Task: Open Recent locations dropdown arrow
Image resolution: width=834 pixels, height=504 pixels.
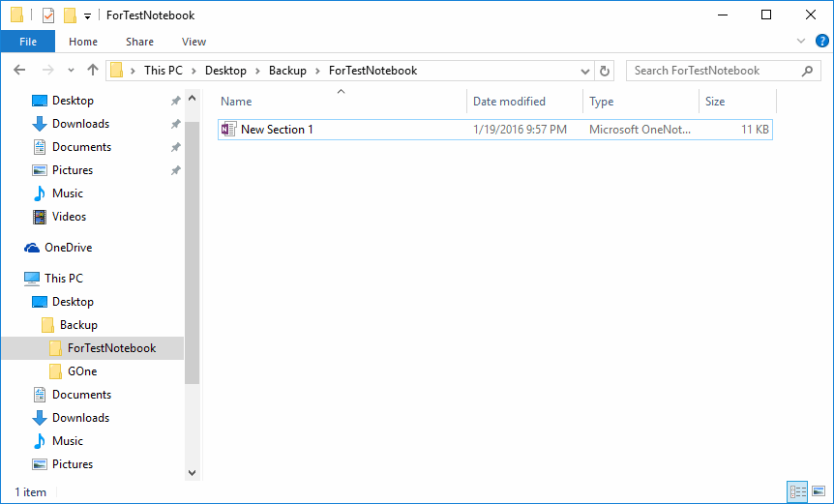Action: (71, 71)
